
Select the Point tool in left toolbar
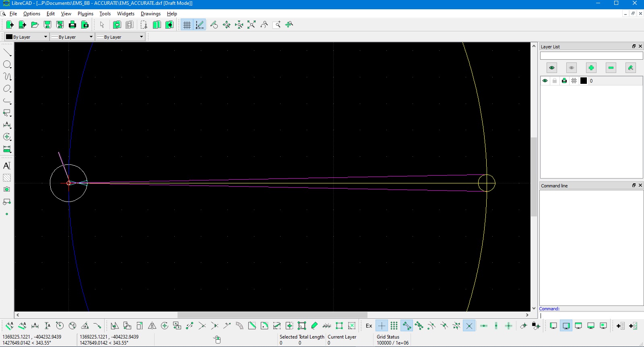click(x=7, y=214)
